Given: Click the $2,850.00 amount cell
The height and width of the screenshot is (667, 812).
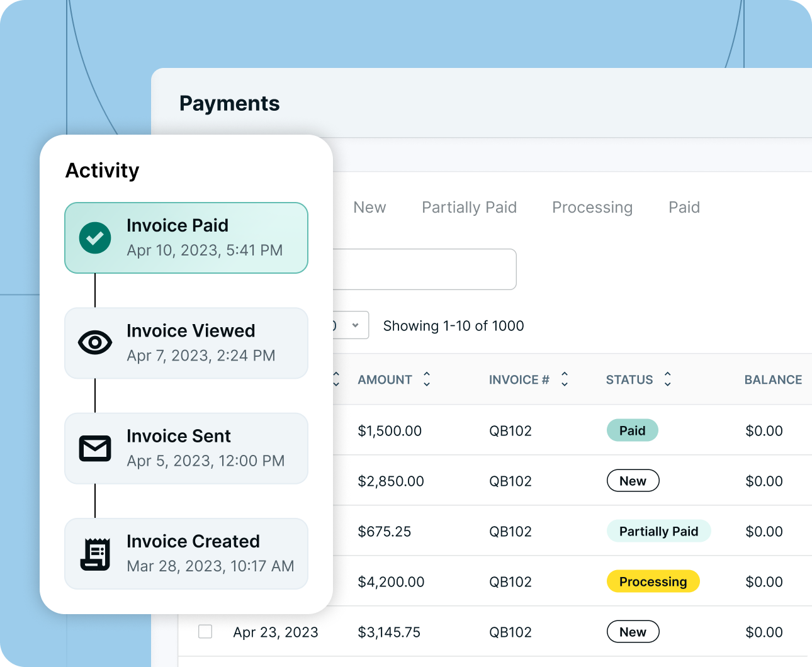Looking at the screenshot, I should point(391,481).
